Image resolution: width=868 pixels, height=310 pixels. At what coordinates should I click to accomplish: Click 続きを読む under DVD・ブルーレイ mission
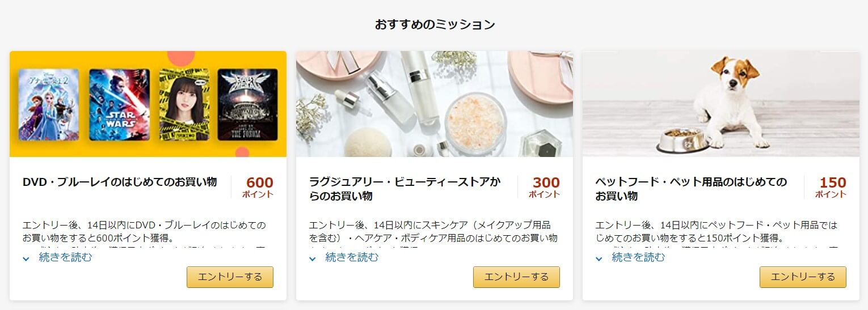click(x=65, y=257)
